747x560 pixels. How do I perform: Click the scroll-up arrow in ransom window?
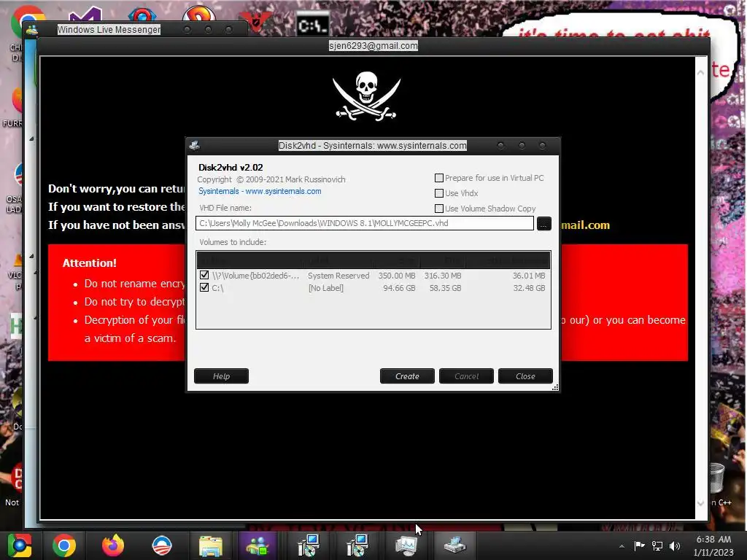click(x=700, y=73)
